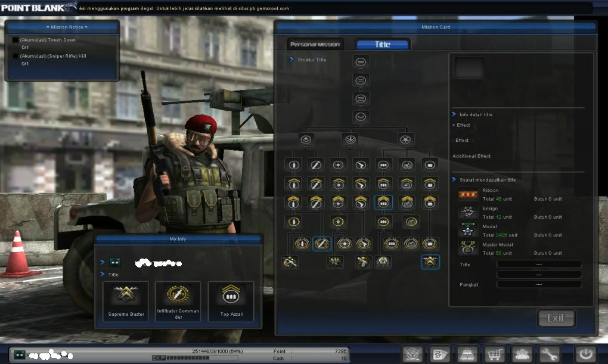Select the Supreme Buster equipped title slot
The height and width of the screenshot is (364, 608).
point(126,301)
